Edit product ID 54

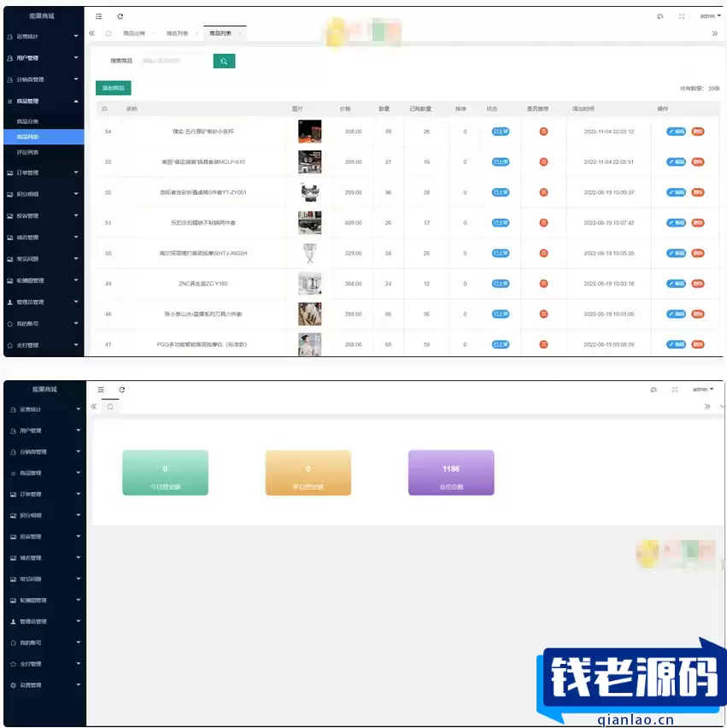pos(676,132)
